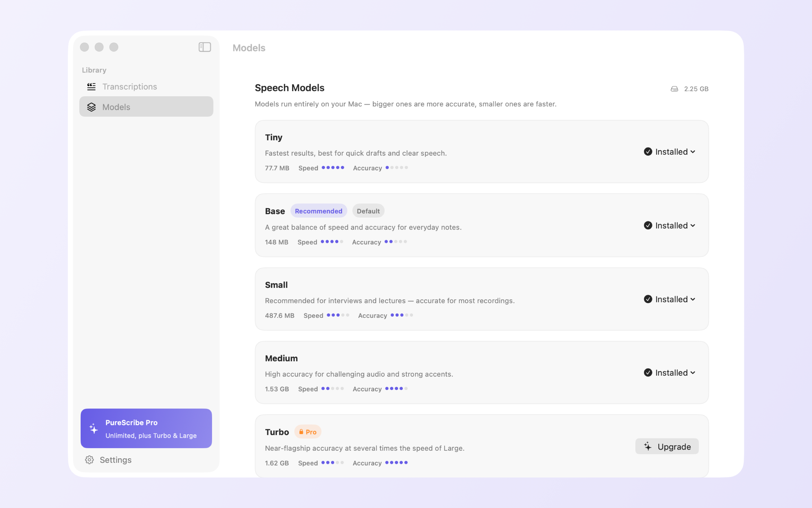Open the Small model Installed dropdown
This screenshot has width=812, height=508.
(670, 299)
